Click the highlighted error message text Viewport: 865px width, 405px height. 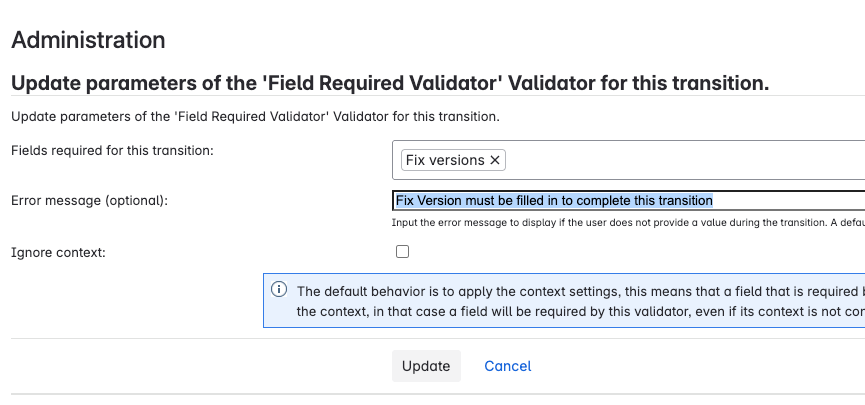[x=554, y=200]
